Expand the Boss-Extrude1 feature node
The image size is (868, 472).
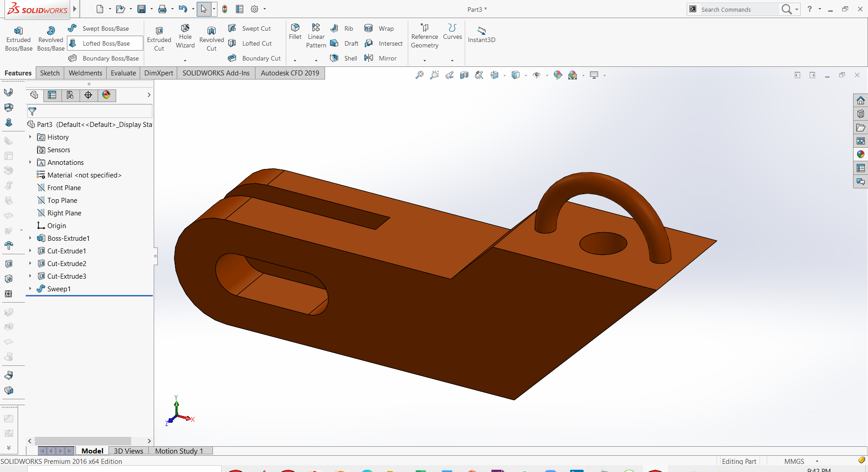[x=30, y=238]
